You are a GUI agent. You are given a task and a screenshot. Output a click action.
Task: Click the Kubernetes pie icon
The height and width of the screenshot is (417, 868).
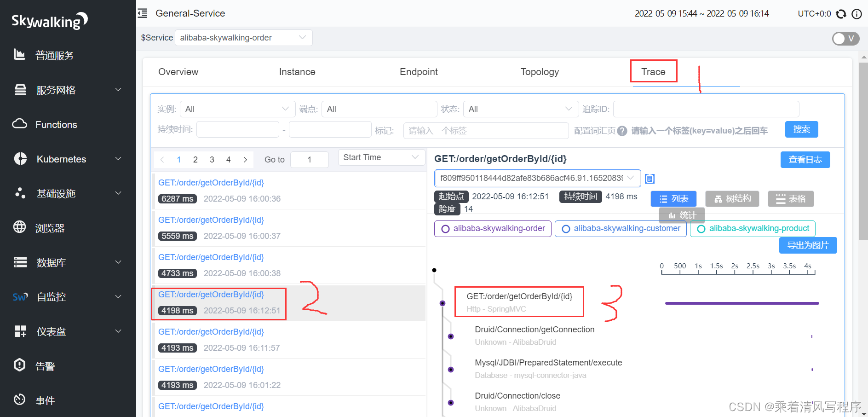20,158
